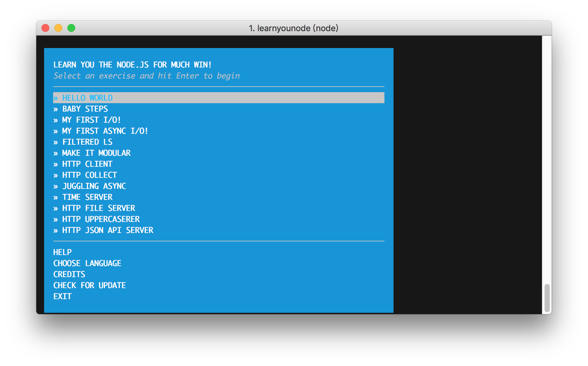
Task: Select the BABY STEPS exercise
Action: tap(85, 109)
